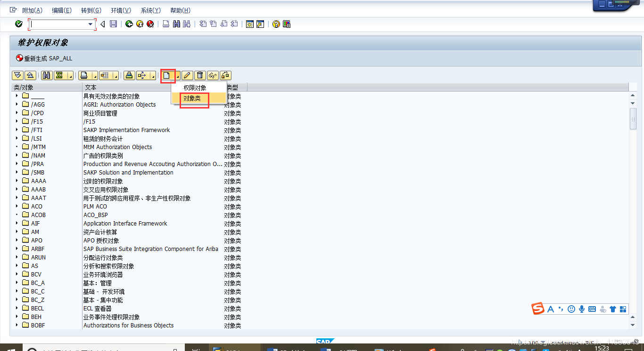Click the trash can Delete icon

(x=200, y=75)
